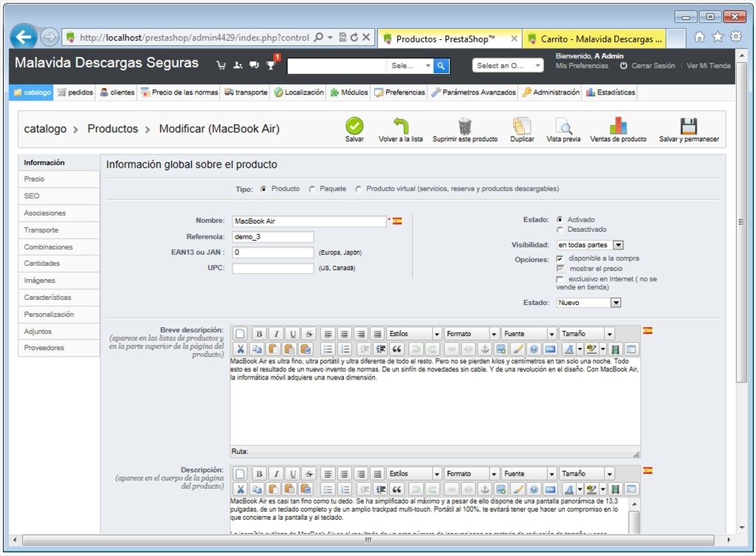Toggle Italic in the Breve descripción editor

(x=276, y=334)
